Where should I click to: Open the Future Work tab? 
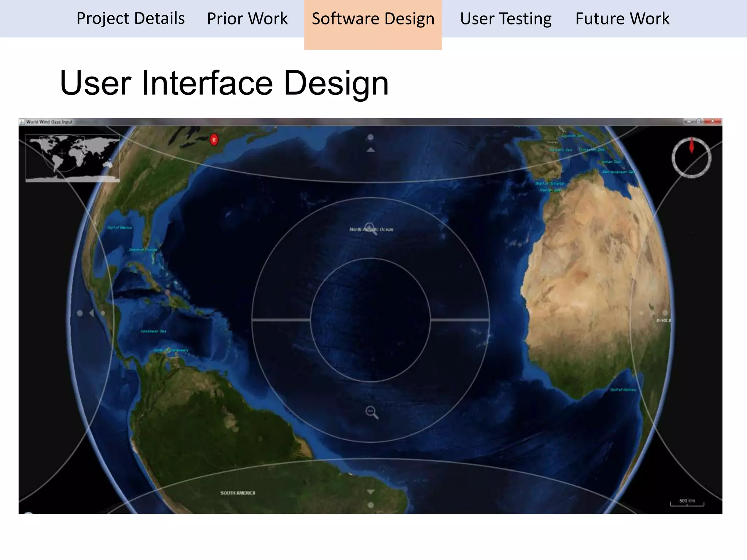click(x=622, y=18)
